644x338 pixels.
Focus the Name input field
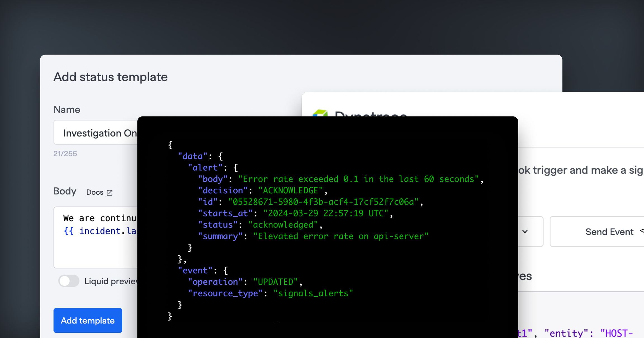[x=95, y=132]
